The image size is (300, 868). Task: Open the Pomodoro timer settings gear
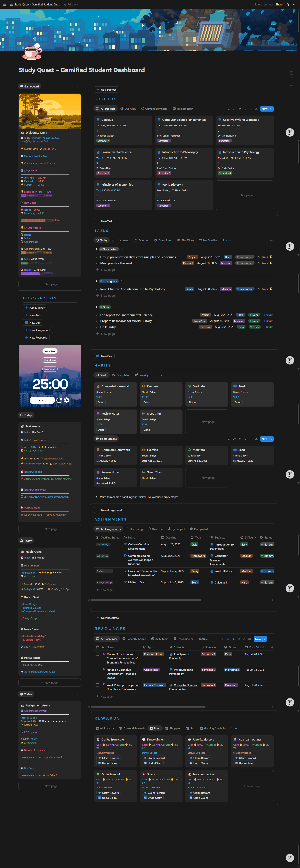coord(67,400)
